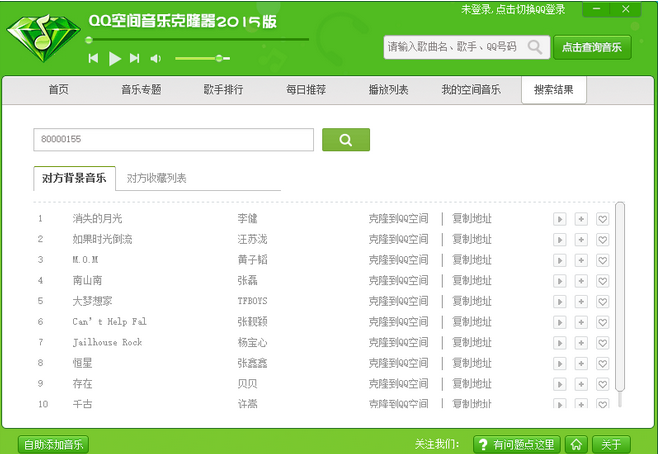Image resolution: width=659 pixels, height=454 pixels.
Task: Click 未登录 switch QQ login link
Action: [x=513, y=9]
